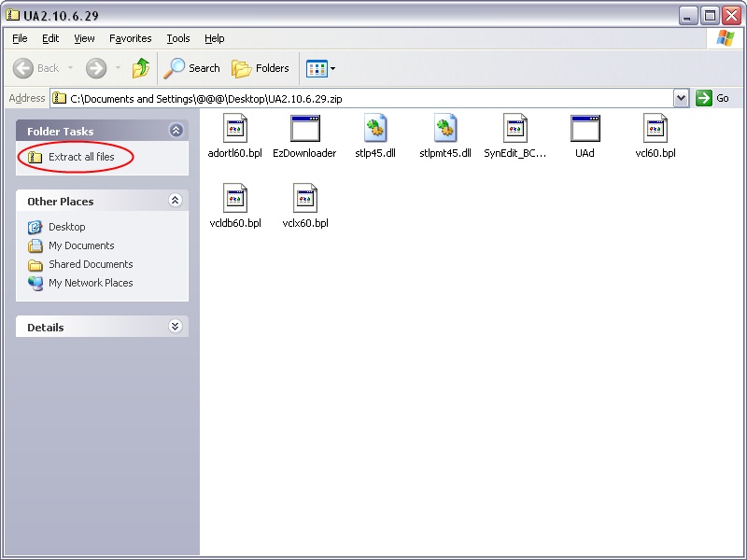Viewport: 747px width, 560px height.
Task: Open the vclx60.bpl package
Action: coord(304,199)
